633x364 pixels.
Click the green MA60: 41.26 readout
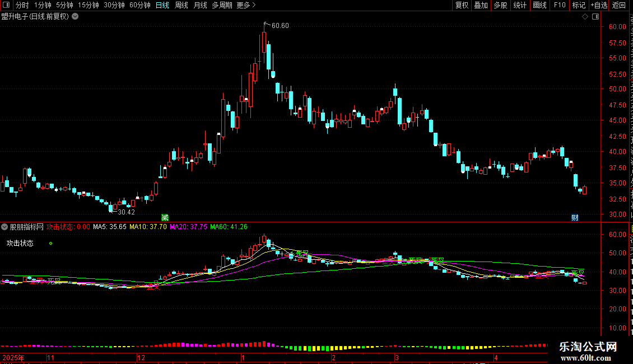[229, 227]
